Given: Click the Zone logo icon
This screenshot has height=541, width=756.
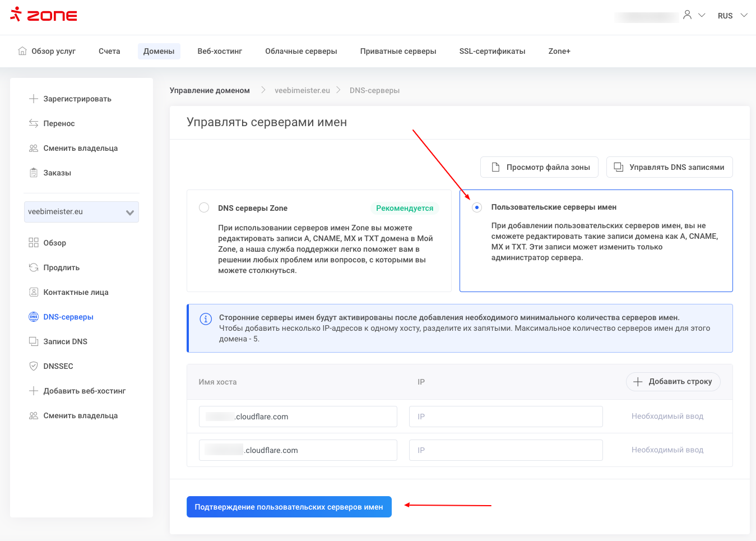Looking at the screenshot, I should coord(16,15).
